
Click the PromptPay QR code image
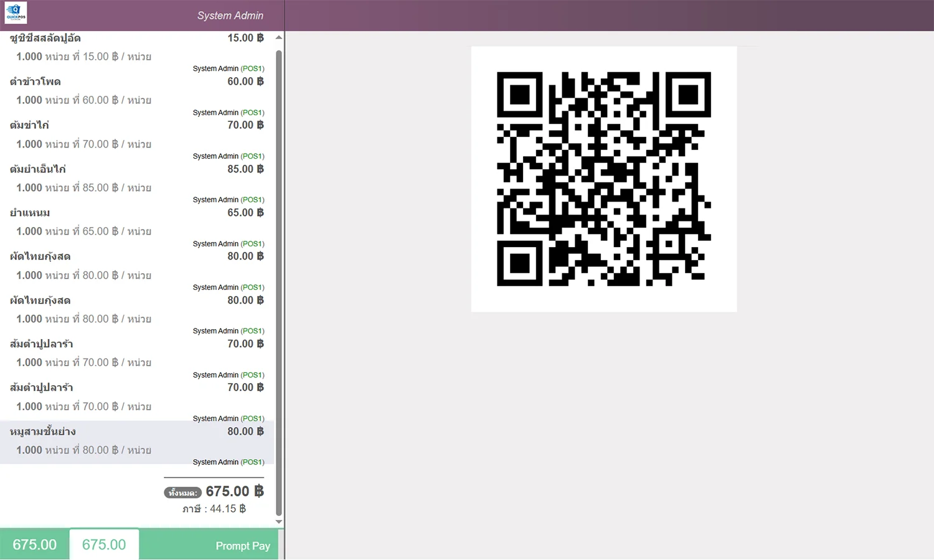603,179
